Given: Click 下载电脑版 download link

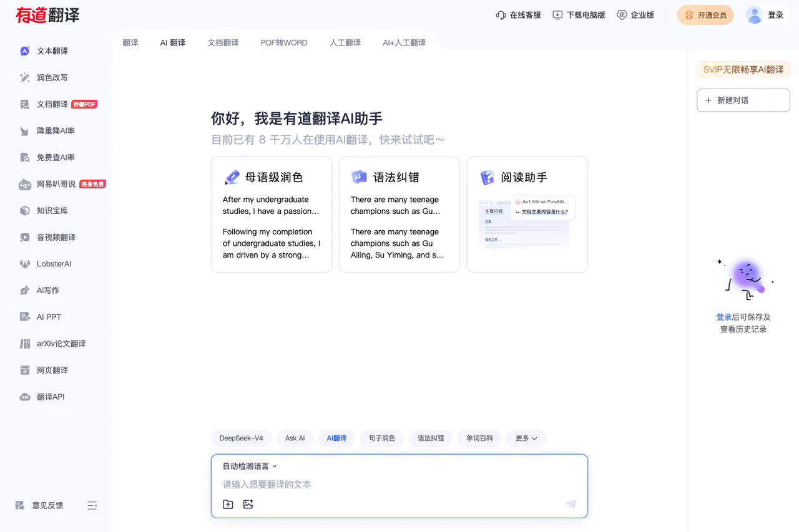Looking at the screenshot, I should (579, 15).
